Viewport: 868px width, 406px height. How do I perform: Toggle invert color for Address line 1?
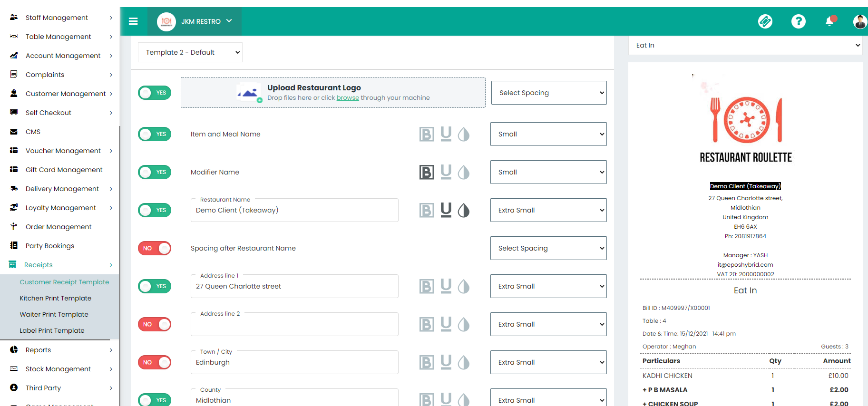point(464,286)
